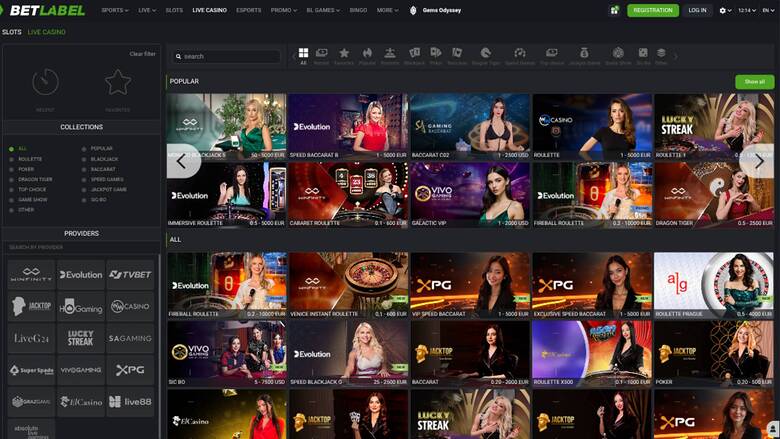Go to next Popular carousel slide

(757, 161)
